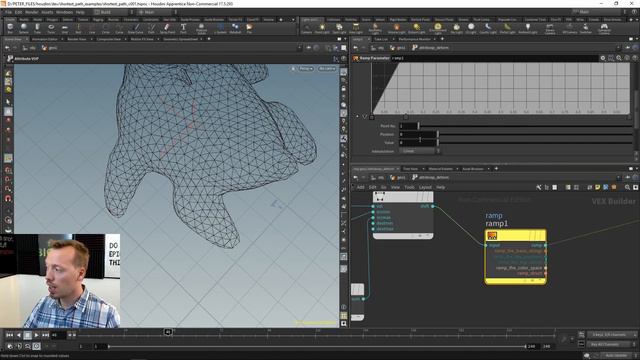Add a new tab to the scene view pane
Screen dimensions: 640x360
click(209, 39)
